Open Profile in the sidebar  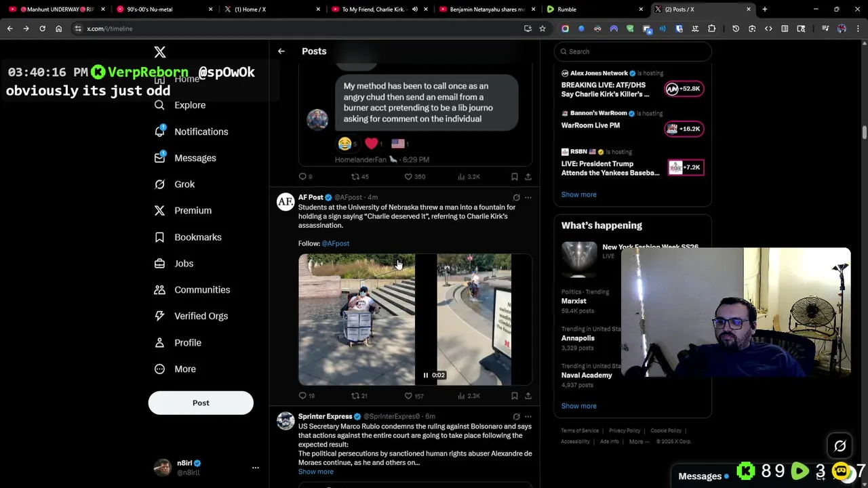(x=178, y=342)
